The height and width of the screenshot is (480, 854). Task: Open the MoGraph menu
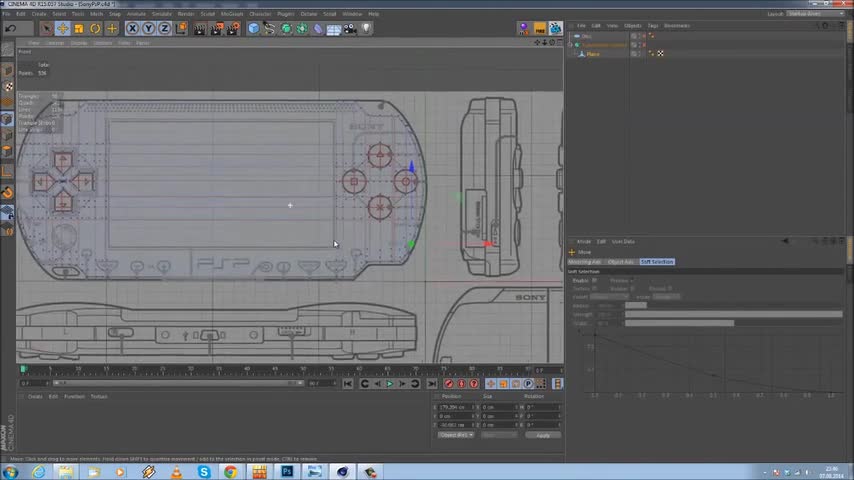click(232, 14)
